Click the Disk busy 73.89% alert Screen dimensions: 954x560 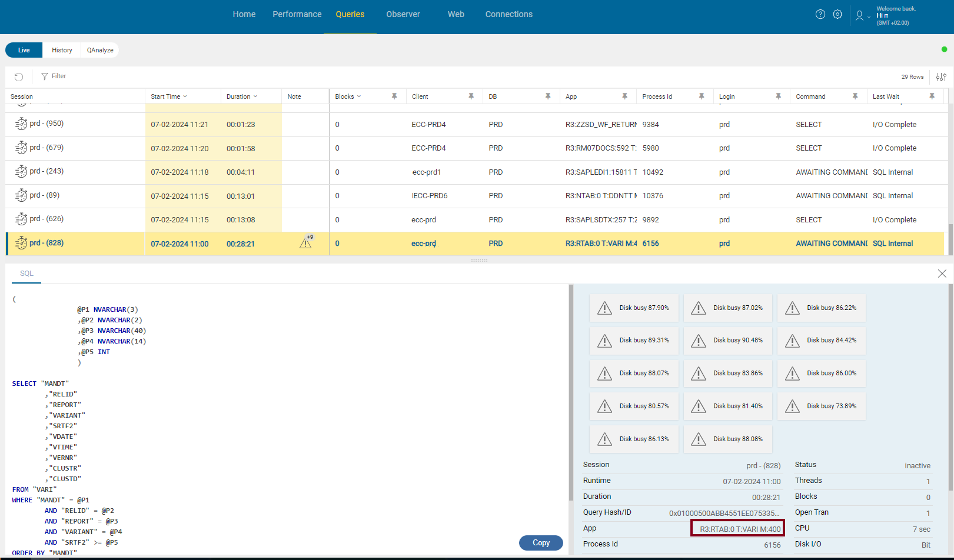pos(821,406)
